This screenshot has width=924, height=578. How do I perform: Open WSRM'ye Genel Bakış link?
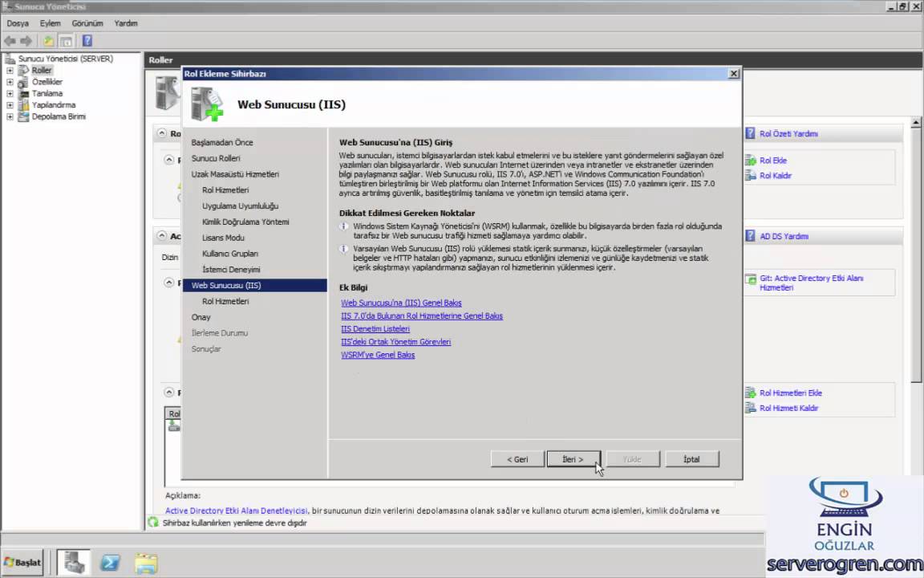[x=378, y=355]
